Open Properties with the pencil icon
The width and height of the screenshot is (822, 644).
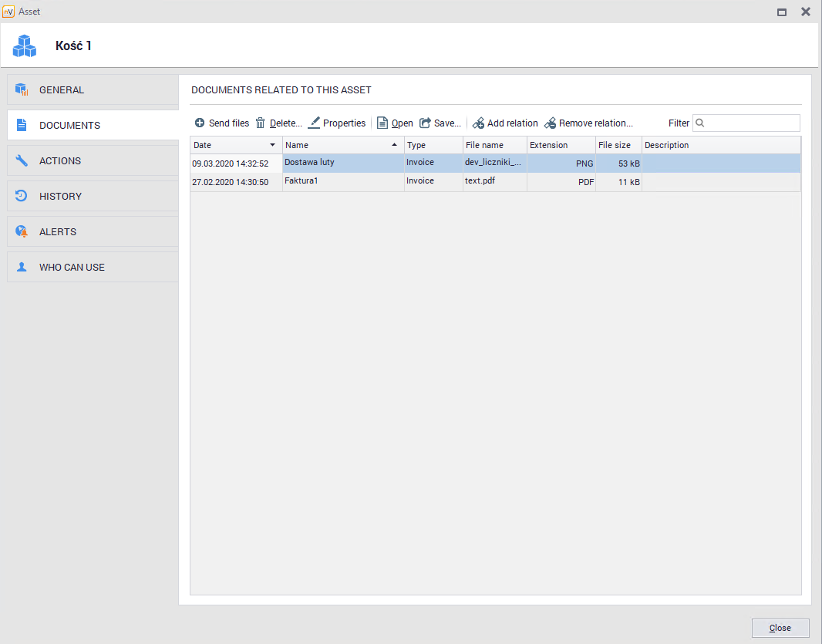click(x=314, y=123)
